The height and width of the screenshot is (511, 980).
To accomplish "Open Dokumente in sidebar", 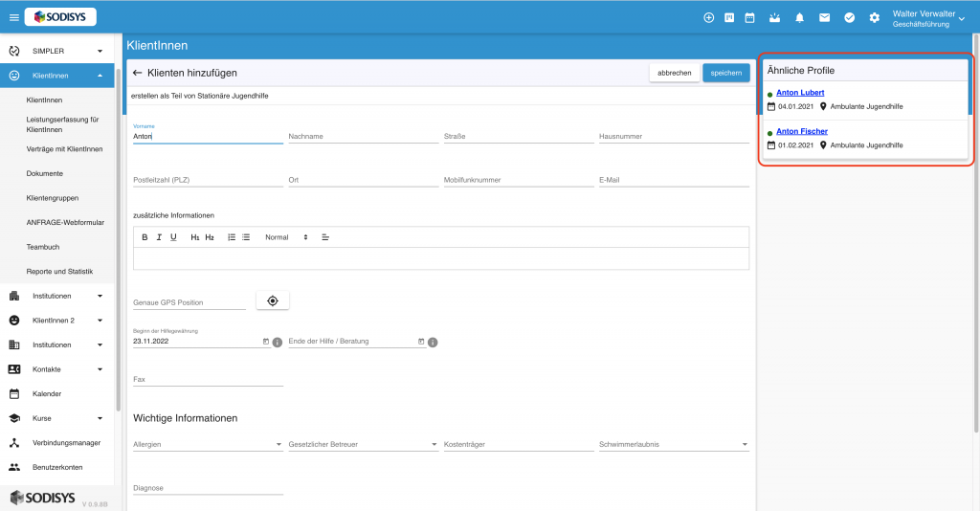I will point(44,173).
